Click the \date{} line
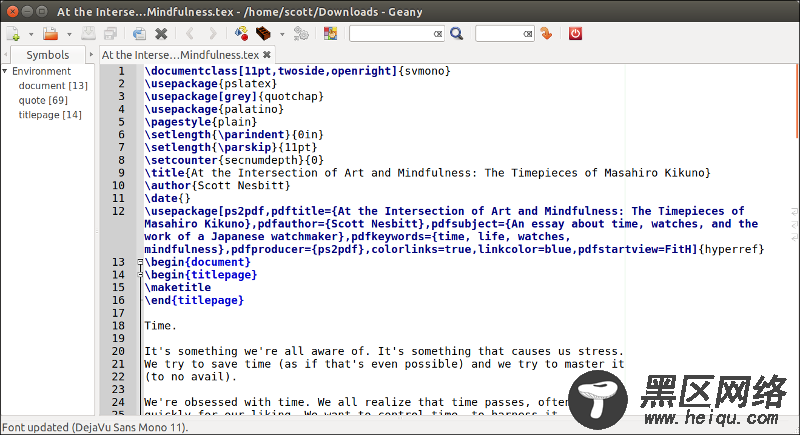 (x=167, y=198)
